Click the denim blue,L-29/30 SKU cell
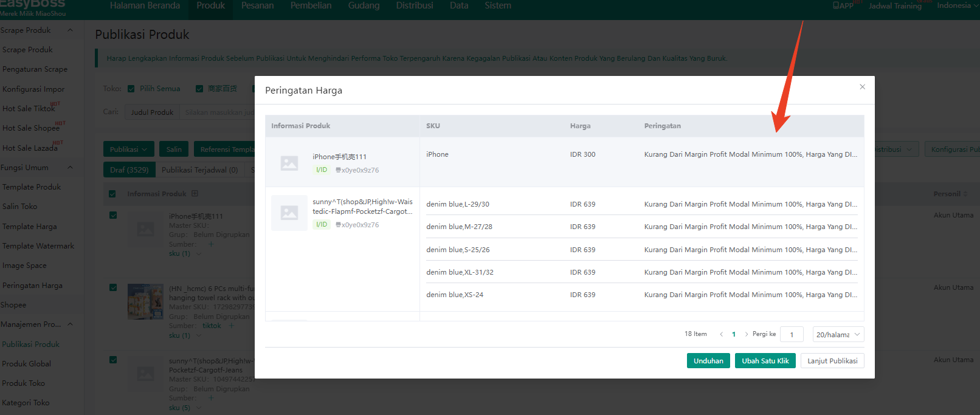The image size is (980, 415). (458, 204)
